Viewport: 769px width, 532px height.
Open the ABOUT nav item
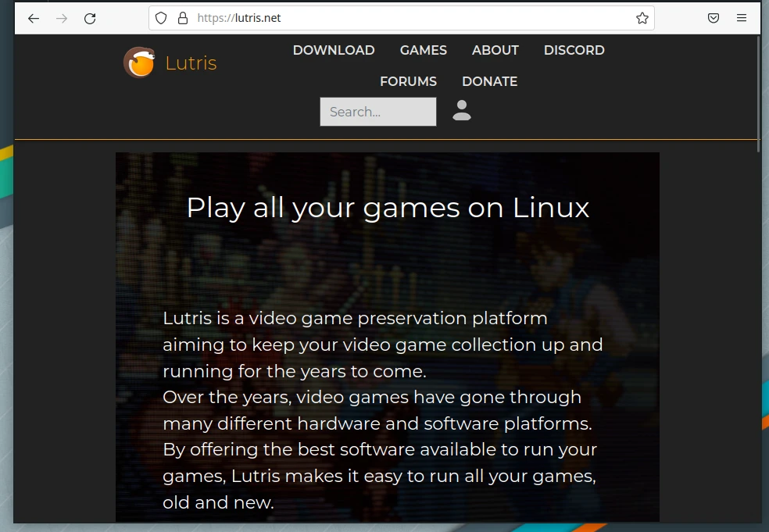tap(495, 50)
